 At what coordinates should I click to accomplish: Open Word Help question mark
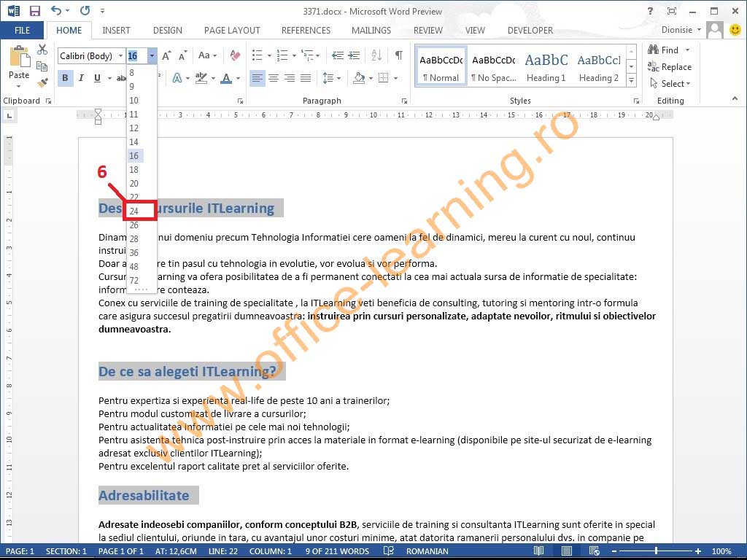(x=650, y=11)
